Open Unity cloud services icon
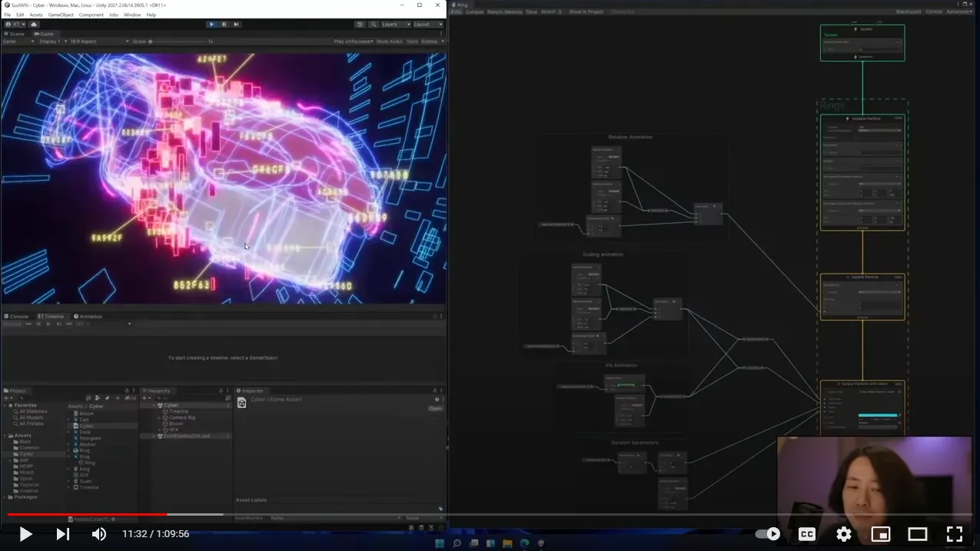The width and height of the screenshot is (980, 551). coord(34,25)
